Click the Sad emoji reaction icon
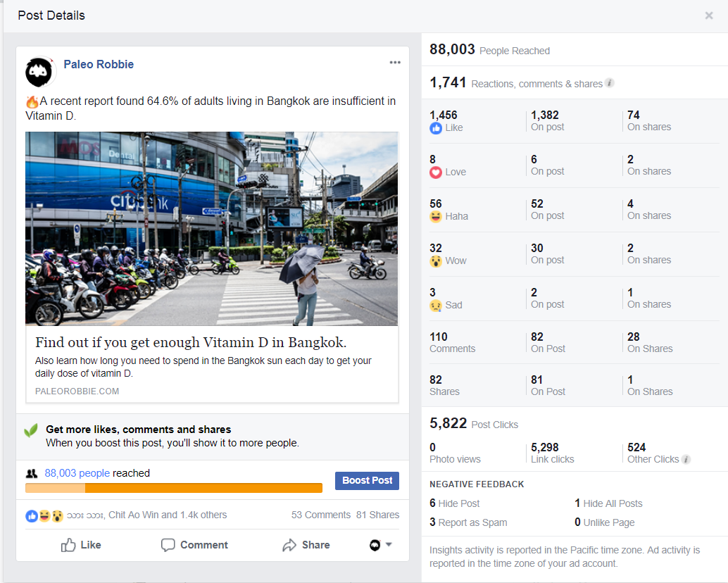Image resolution: width=728 pixels, height=583 pixels. 436,306
